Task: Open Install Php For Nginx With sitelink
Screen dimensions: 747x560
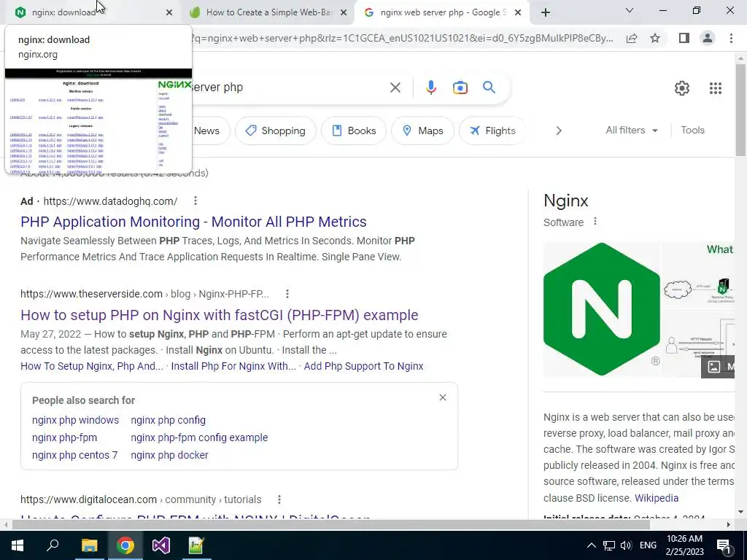Action: point(233,366)
